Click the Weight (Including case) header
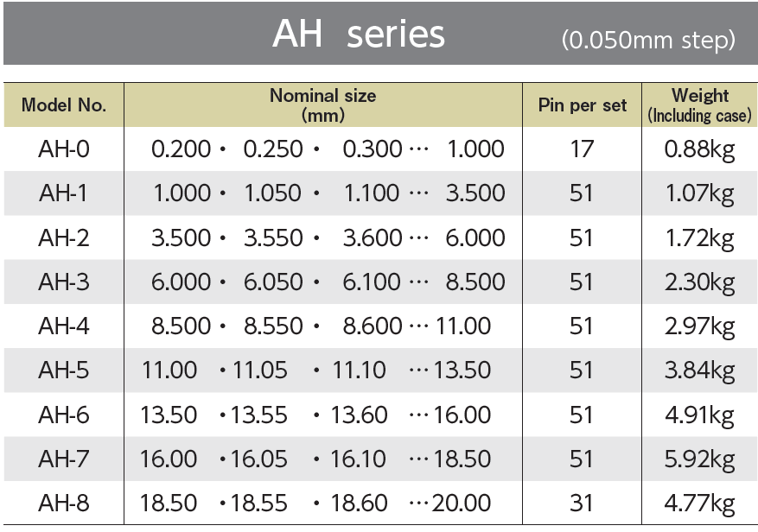Image resolution: width=758 pixels, height=532 pixels. (699, 104)
